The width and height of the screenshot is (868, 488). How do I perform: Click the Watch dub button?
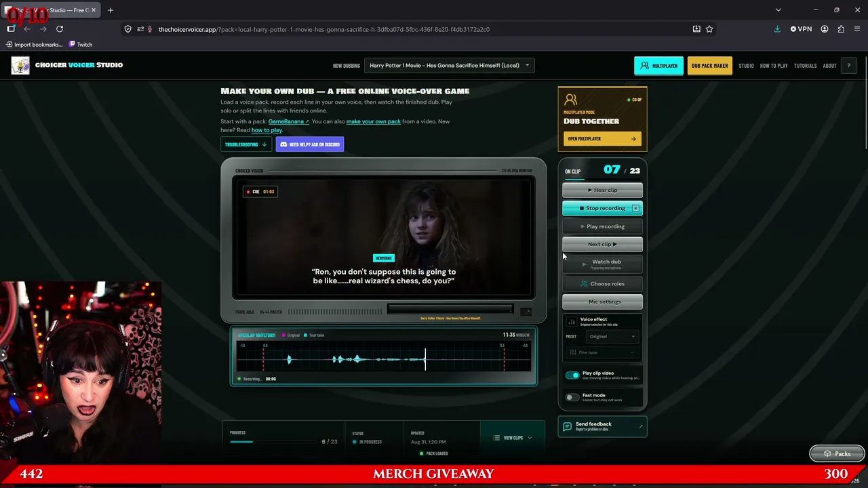tap(602, 263)
